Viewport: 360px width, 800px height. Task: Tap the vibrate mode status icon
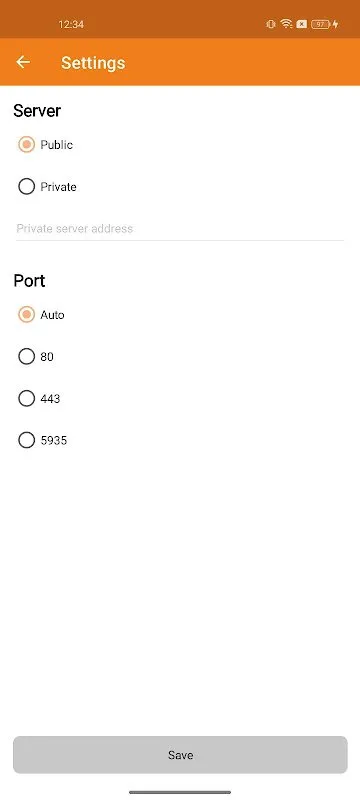click(271, 24)
